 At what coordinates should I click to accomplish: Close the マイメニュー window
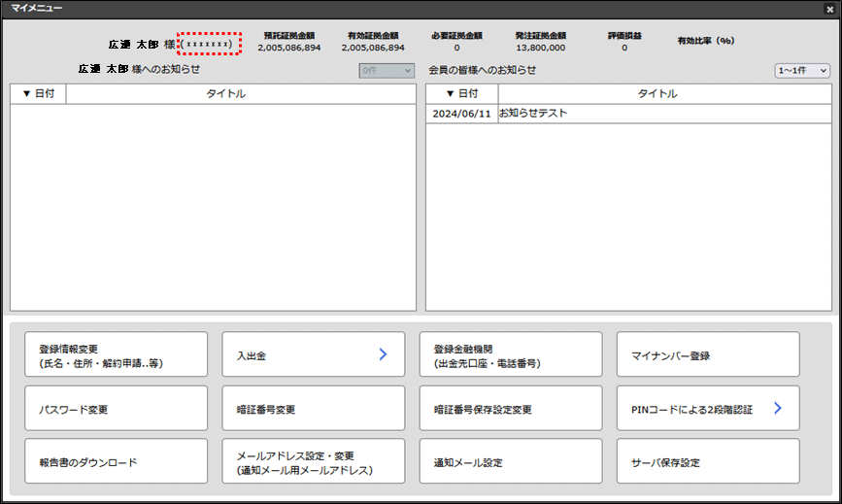pyautogui.click(x=828, y=9)
